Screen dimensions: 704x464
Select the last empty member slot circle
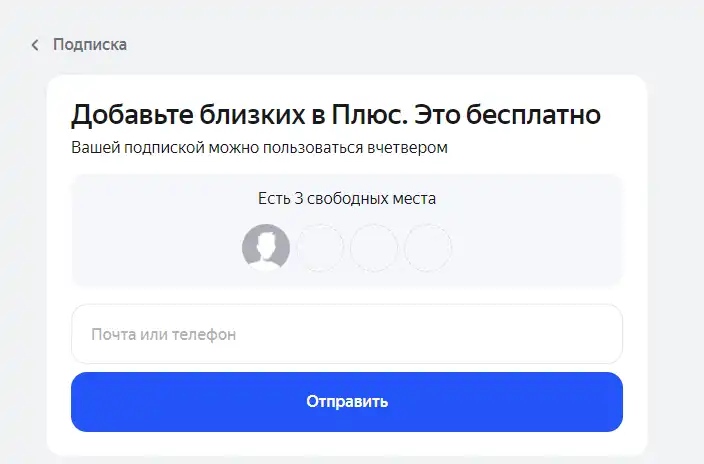[x=428, y=247]
